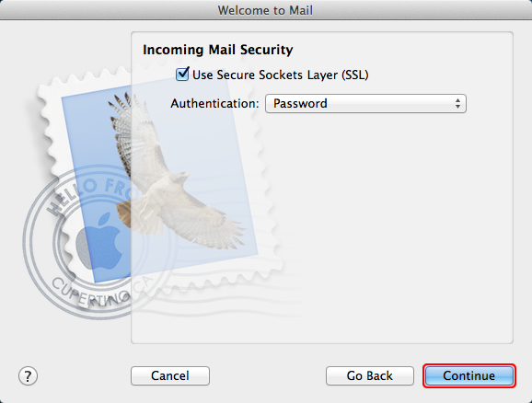
Task: Click the Apple logo in the postmark
Action: coord(100,242)
